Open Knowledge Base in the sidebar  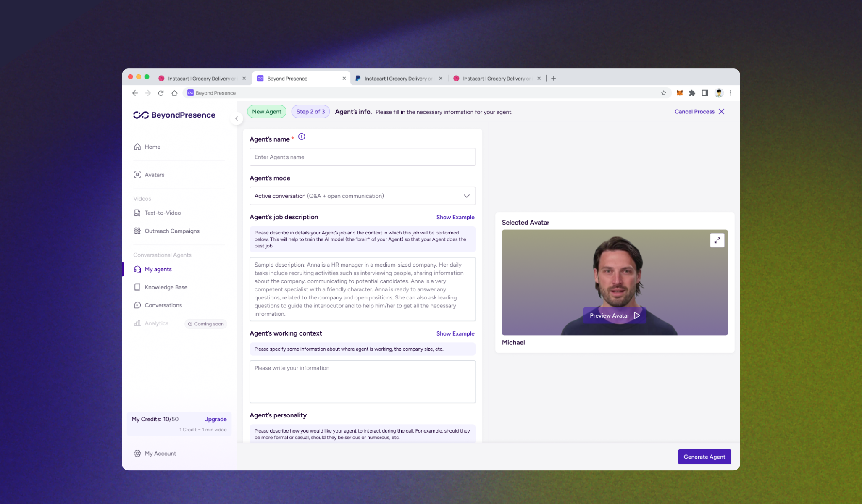166,287
